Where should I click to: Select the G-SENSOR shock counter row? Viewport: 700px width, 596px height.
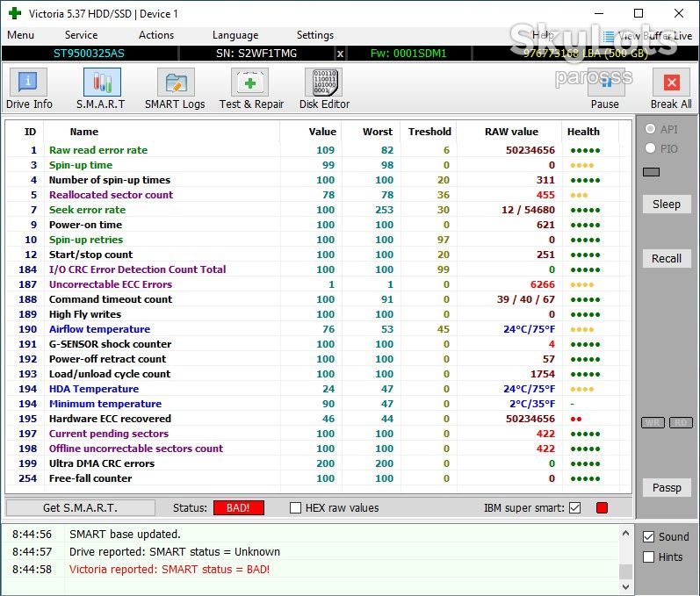click(319, 344)
